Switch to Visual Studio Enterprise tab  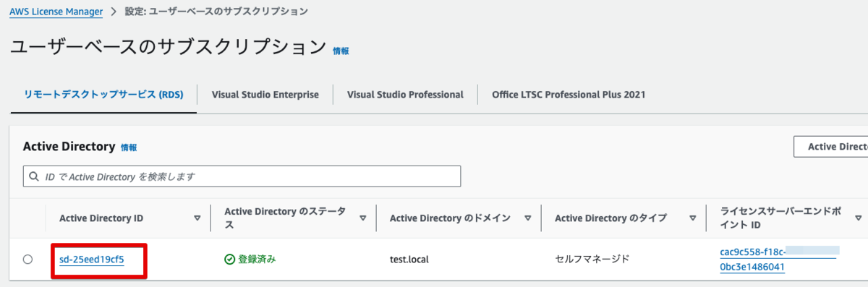coord(265,95)
